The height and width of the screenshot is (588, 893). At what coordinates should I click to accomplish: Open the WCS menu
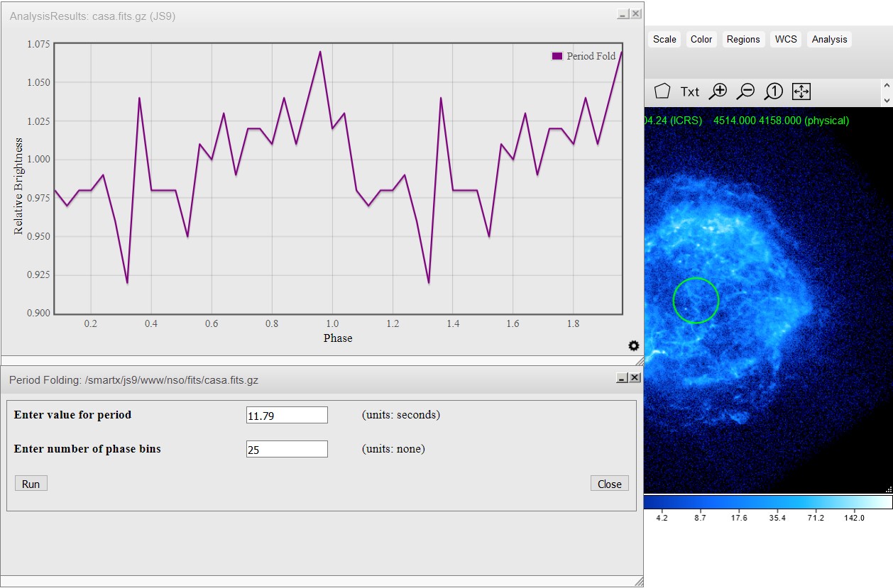pos(786,40)
